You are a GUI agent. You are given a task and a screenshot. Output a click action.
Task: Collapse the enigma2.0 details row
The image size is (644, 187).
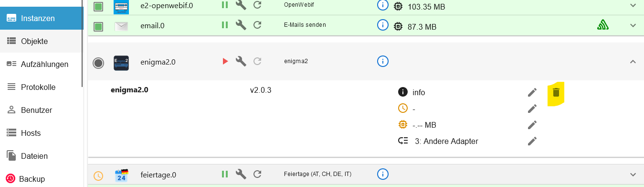[633, 61]
